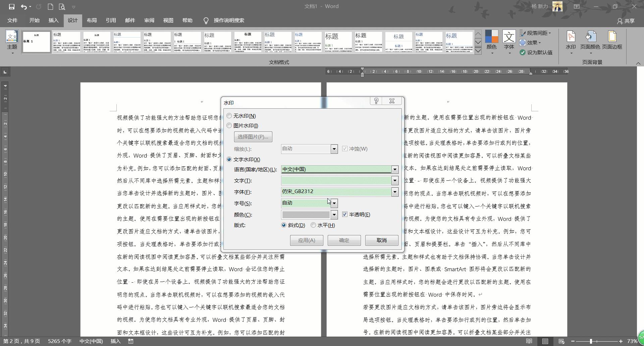The height and width of the screenshot is (346, 644).
Task: Click the Page Borders (页面边框) icon
Action: (x=612, y=40)
